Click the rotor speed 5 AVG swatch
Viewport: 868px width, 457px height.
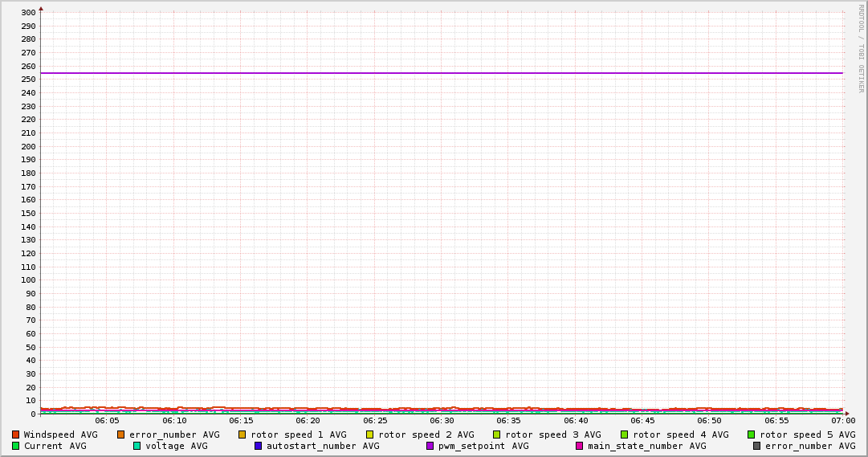752,435
